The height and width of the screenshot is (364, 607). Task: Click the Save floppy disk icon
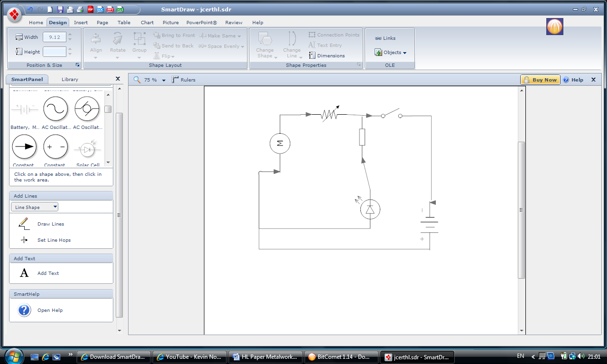pos(60,9)
